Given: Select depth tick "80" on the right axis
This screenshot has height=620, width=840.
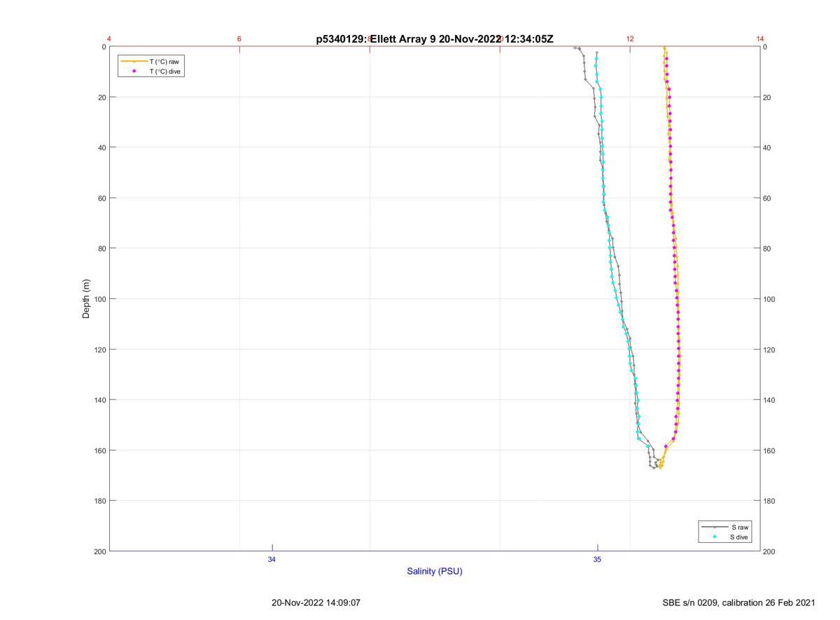Looking at the screenshot, I should pos(768,249).
